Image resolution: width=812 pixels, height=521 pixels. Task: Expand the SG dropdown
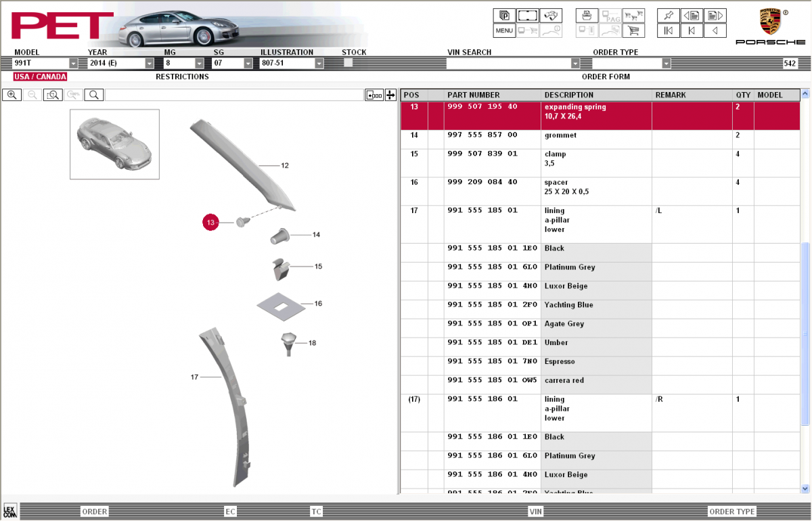[x=248, y=64]
